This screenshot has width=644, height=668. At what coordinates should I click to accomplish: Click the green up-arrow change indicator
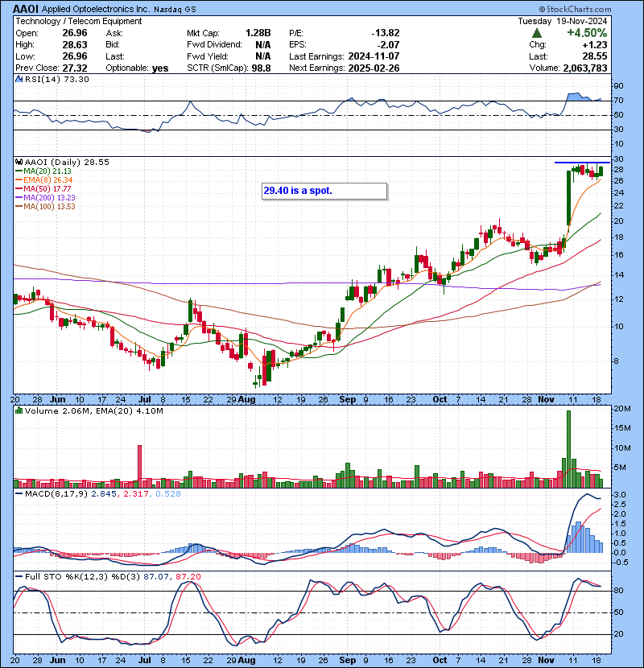click(537, 33)
